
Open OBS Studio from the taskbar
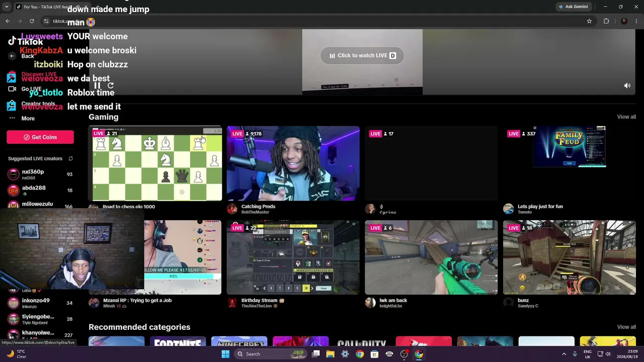(404, 354)
